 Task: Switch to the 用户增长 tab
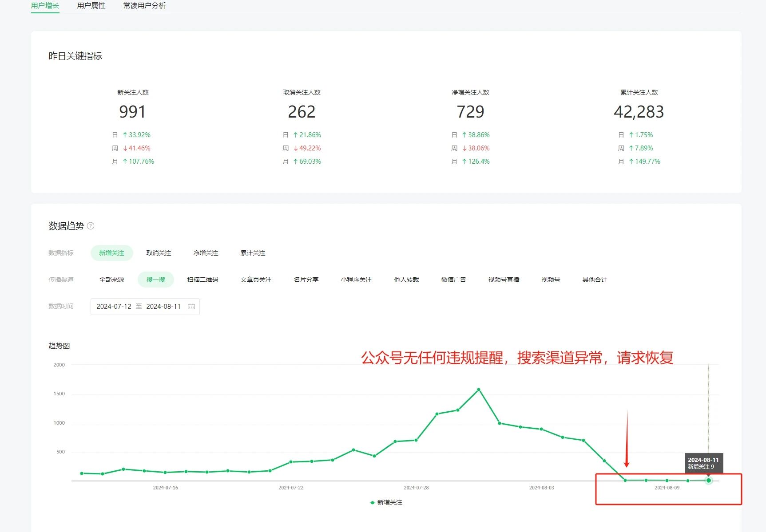pyautogui.click(x=45, y=6)
